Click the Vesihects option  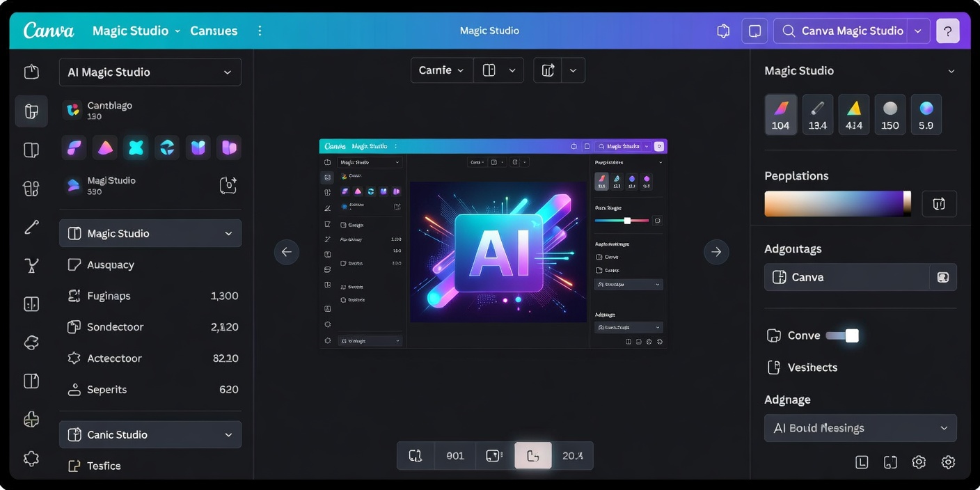click(x=802, y=367)
